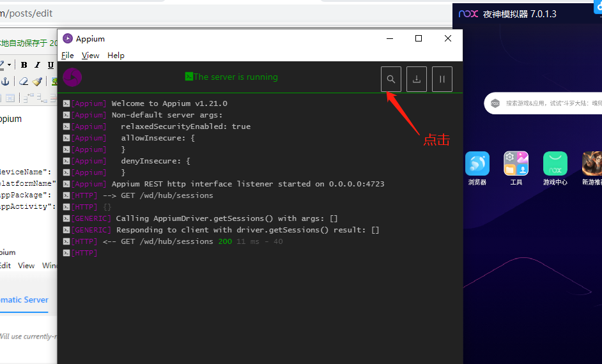Click the insert table icon in the editor
Viewport: 602px width, 364px height.
tap(10, 98)
